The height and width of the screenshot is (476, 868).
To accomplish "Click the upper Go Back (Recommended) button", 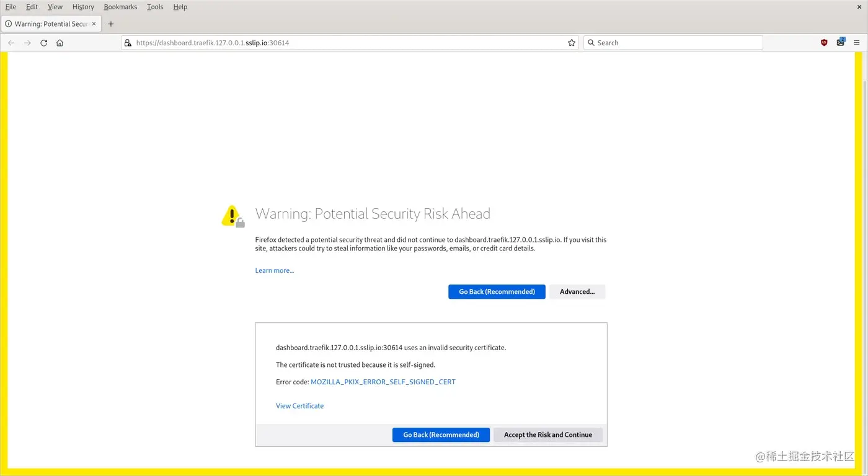I will pos(497,292).
